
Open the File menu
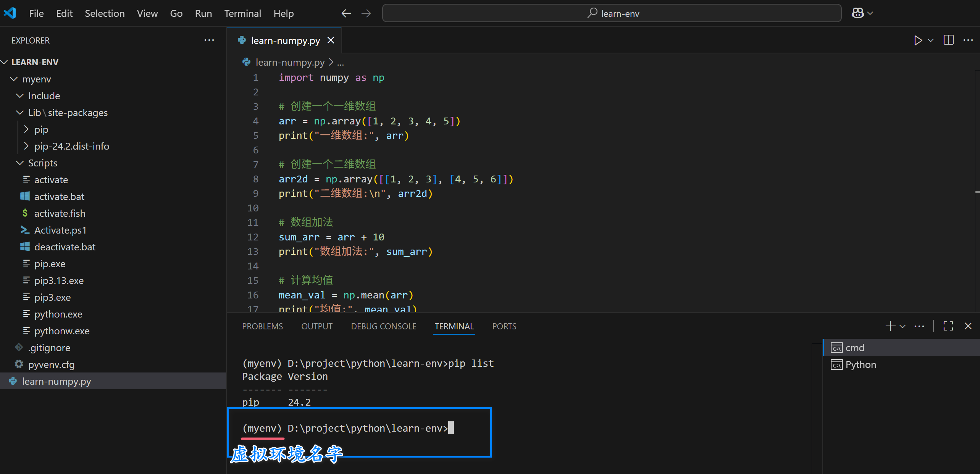(36, 13)
